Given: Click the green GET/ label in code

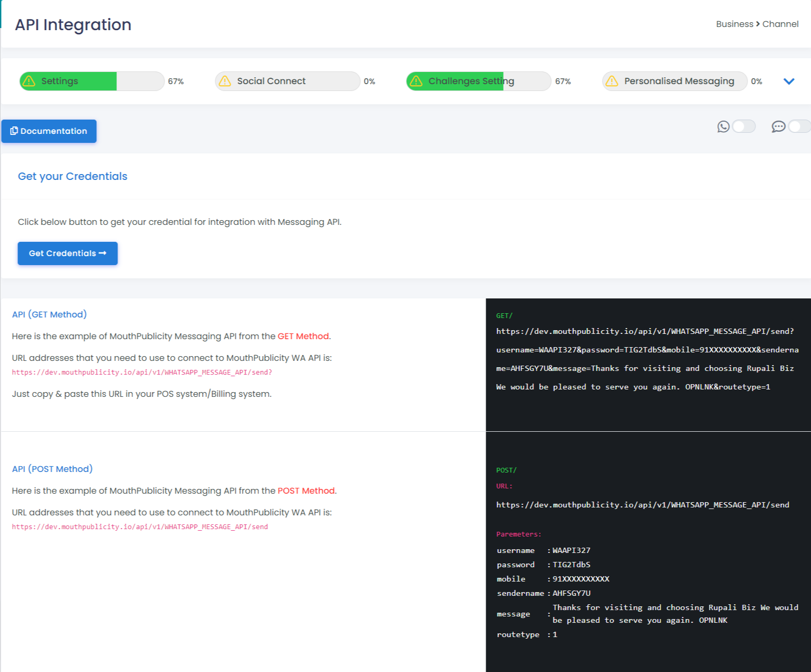Looking at the screenshot, I should click(504, 316).
